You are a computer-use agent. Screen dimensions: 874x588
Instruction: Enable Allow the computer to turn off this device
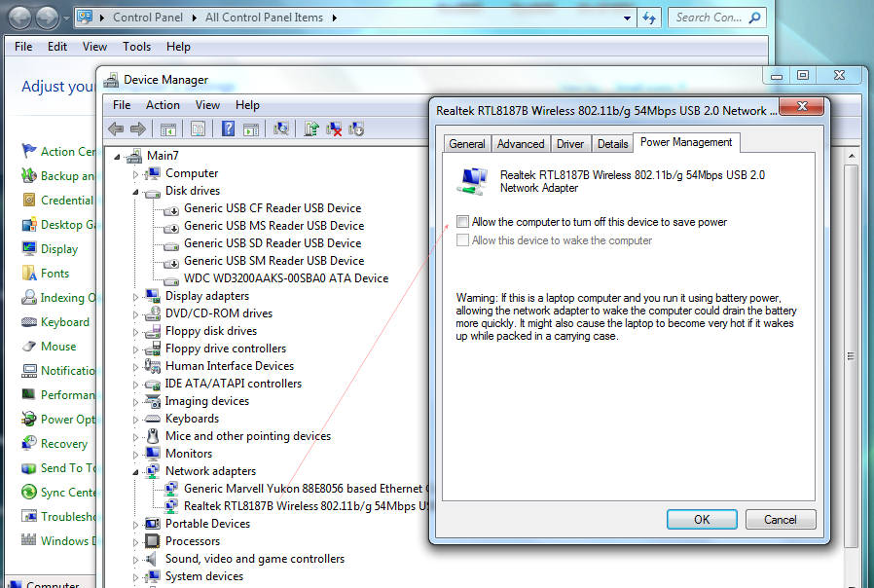pos(462,222)
